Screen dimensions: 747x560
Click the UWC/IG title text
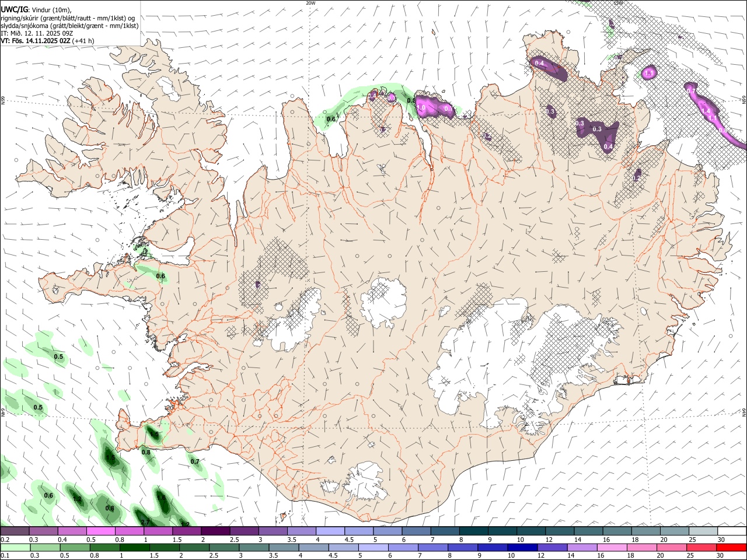point(14,10)
